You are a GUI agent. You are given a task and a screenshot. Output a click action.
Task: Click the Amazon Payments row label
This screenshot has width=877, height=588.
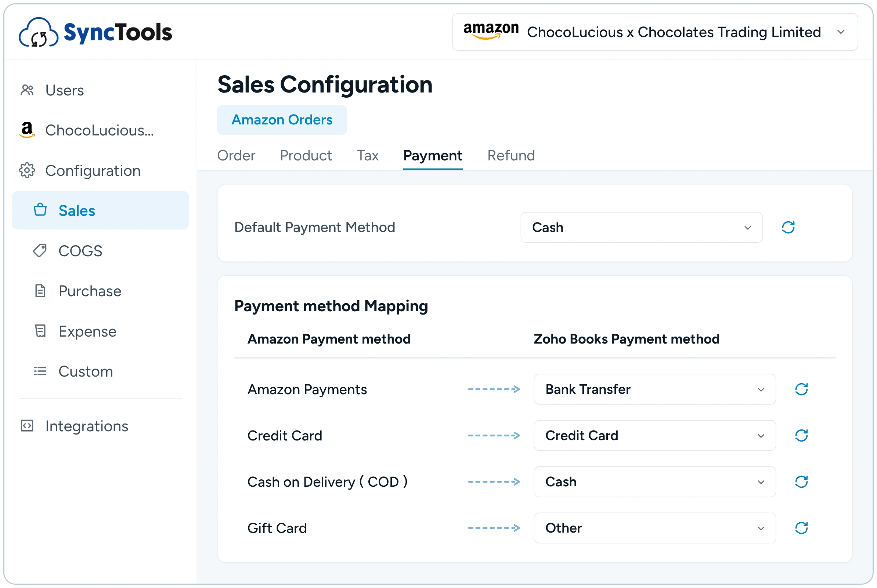point(307,390)
